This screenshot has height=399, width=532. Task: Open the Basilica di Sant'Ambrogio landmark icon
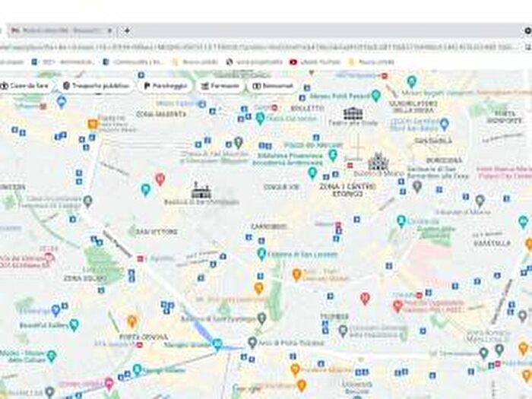click(x=201, y=190)
